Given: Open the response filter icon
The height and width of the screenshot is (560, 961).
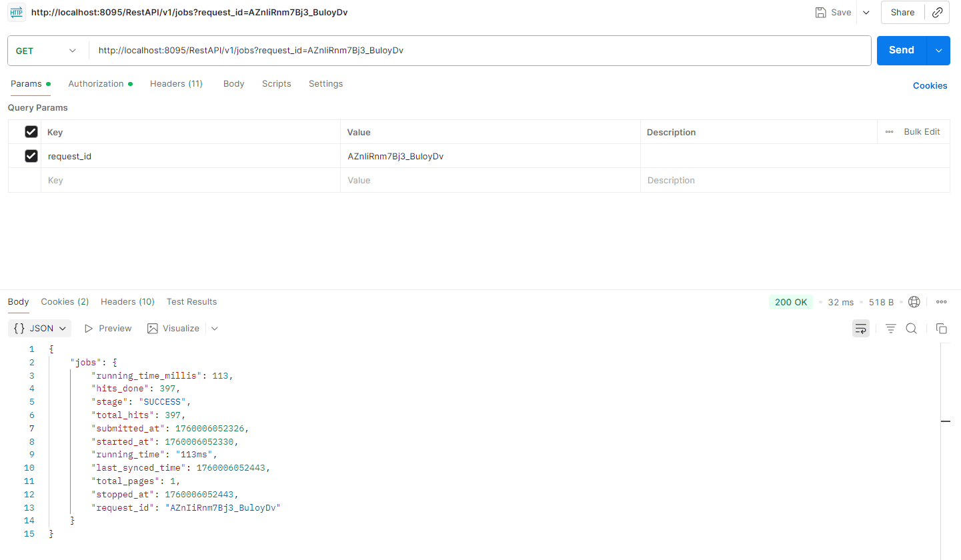Looking at the screenshot, I should pos(890,328).
